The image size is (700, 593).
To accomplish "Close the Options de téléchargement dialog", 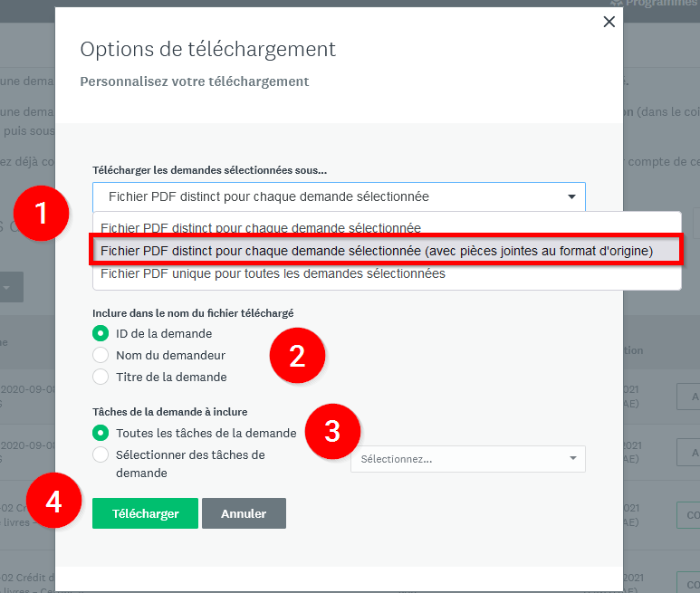I will coord(609,22).
